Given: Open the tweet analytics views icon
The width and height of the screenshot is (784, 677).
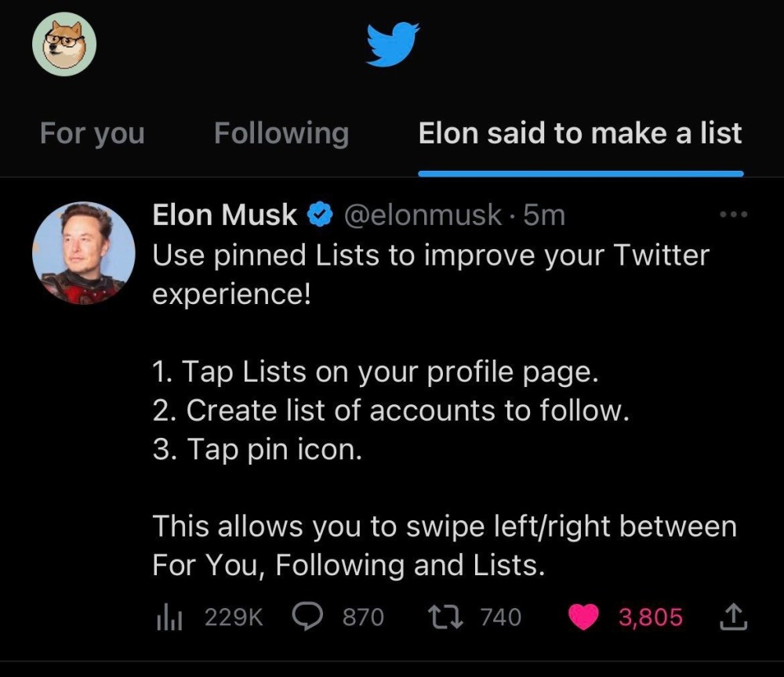Looking at the screenshot, I should click(169, 617).
